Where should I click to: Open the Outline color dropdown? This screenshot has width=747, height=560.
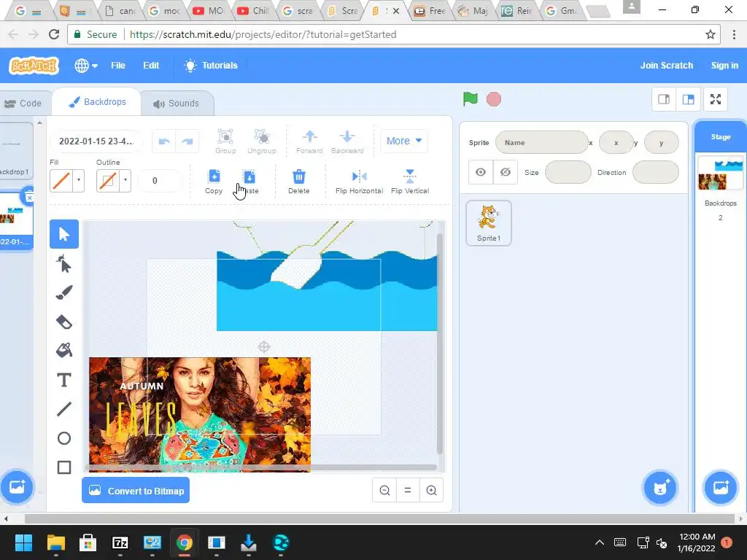pyautogui.click(x=125, y=181)
